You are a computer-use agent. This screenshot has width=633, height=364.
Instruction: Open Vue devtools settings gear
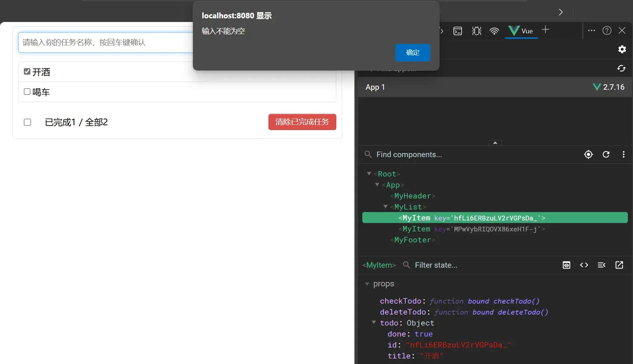[622, 49]
